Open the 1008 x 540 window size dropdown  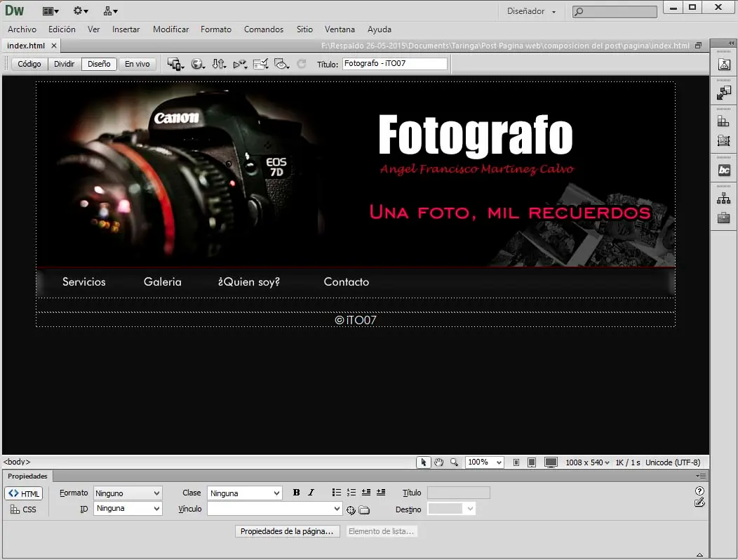[587, 462]
